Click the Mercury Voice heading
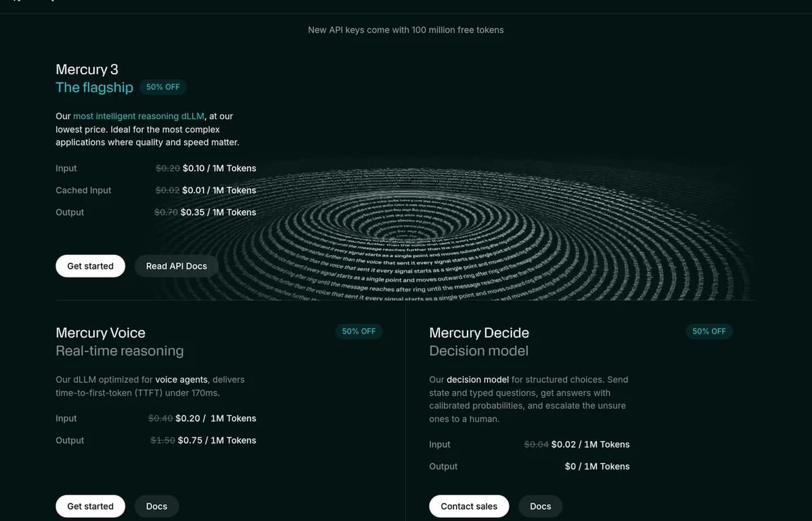This screenshot has height=521, width=812. point(100,333)
